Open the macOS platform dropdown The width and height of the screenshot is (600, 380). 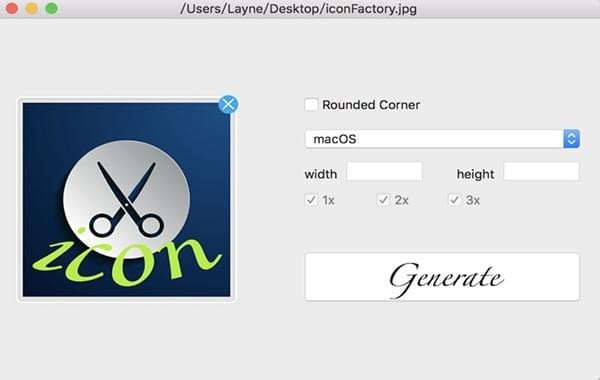tap(442, 139)
